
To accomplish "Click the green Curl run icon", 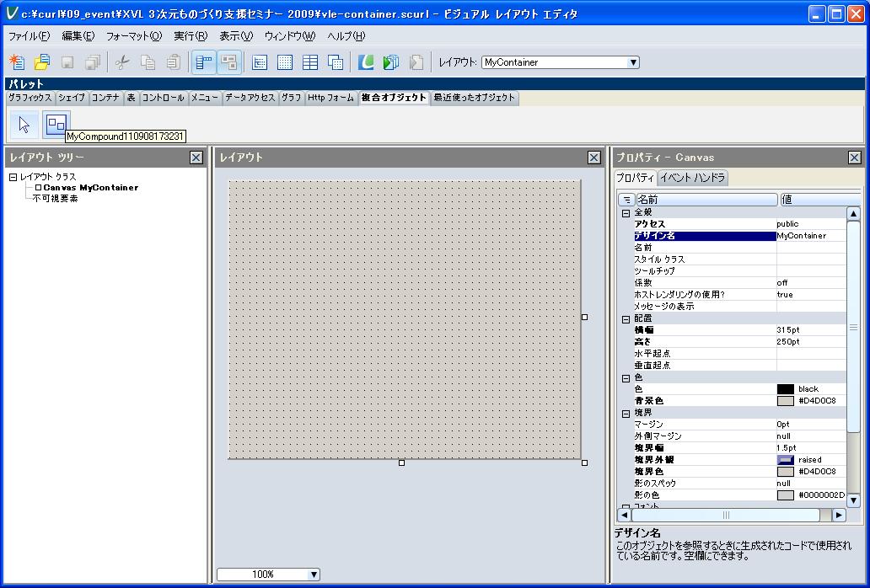I will tap(366, 62).
